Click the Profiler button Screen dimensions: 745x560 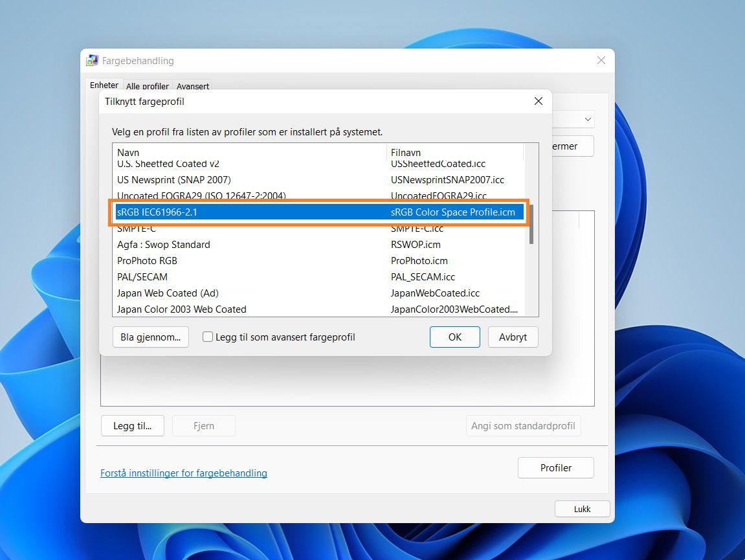[556, 468]
